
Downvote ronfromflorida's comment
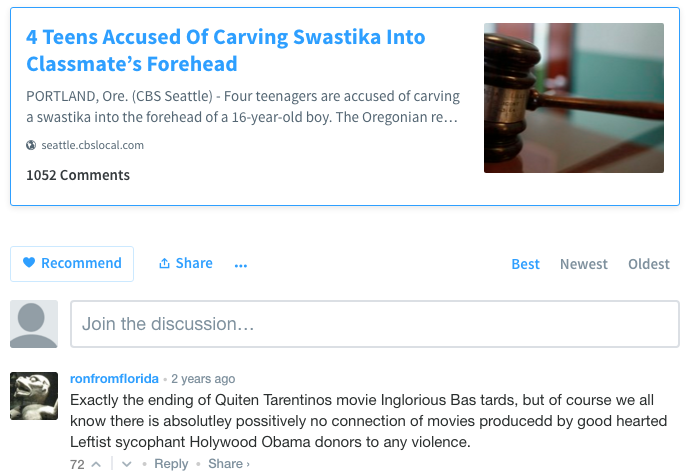127,464
